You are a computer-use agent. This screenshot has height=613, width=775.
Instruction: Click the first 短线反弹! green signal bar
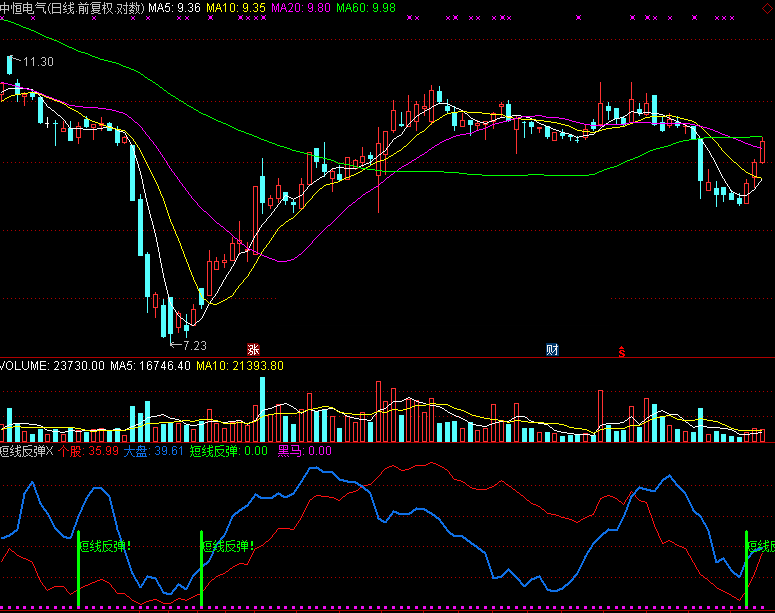tap(78, 569)
